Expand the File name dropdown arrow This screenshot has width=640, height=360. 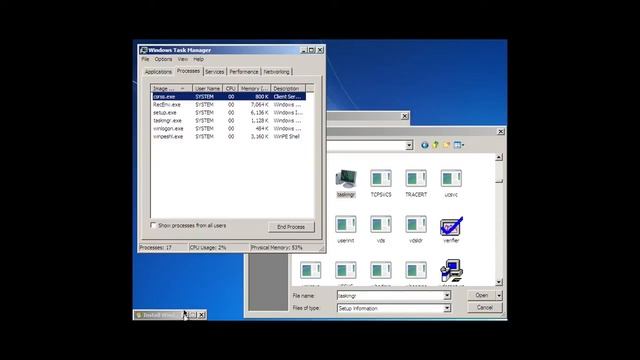point(447,295)
